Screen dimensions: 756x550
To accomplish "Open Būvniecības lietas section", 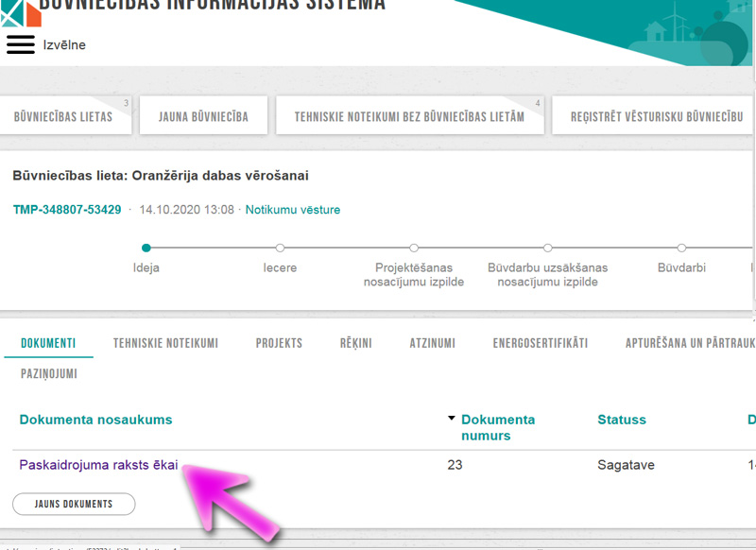I will 63,117.
